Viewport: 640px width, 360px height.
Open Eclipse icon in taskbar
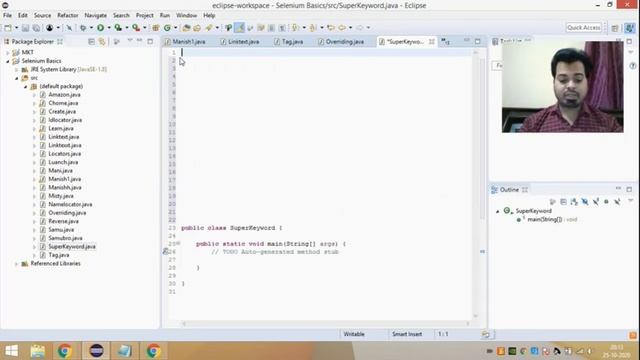coord(96,351)
